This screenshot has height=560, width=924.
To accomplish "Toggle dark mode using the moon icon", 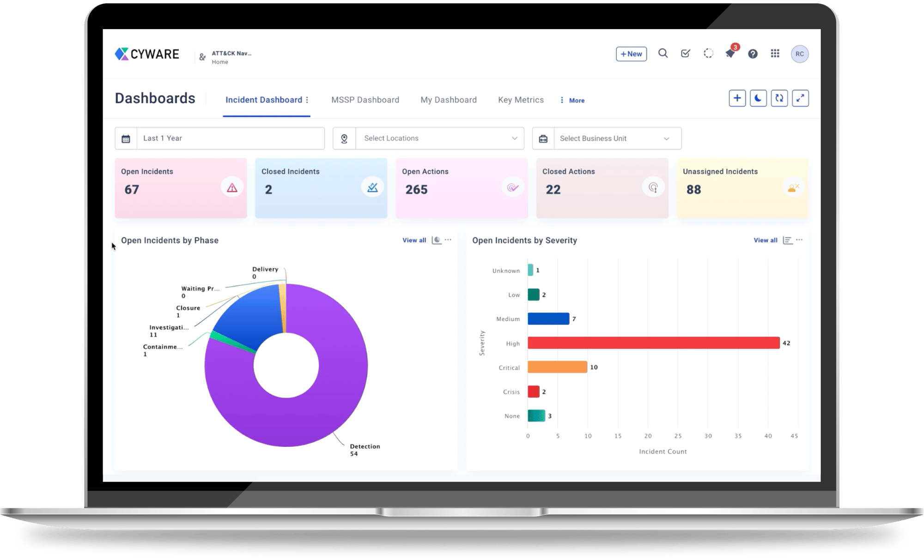I will (758, 98).
